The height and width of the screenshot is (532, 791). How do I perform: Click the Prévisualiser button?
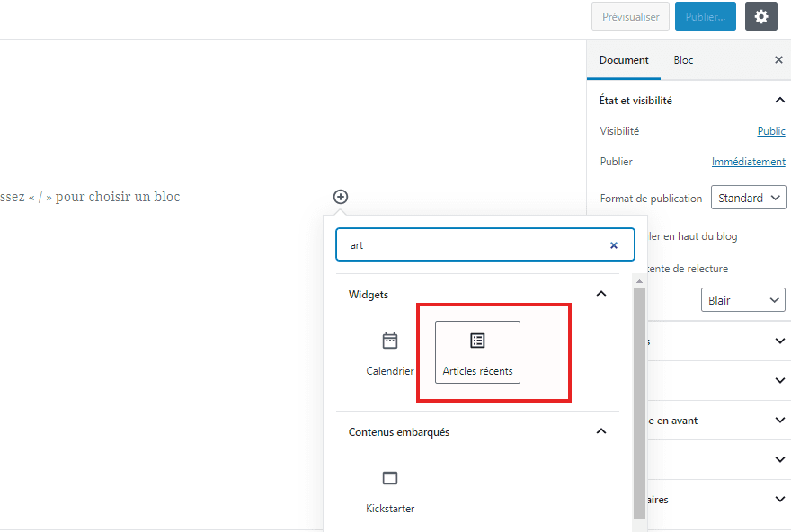click(630, 17)
